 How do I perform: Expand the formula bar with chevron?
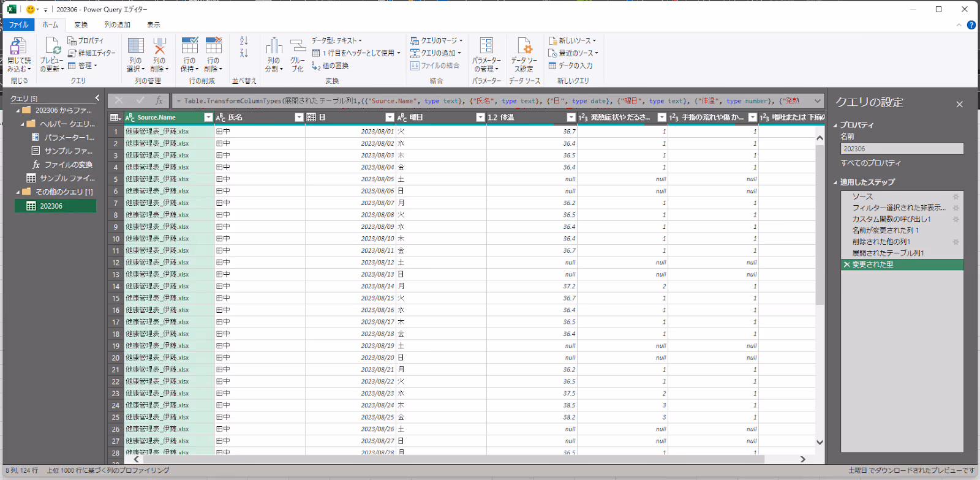[817, 100]
